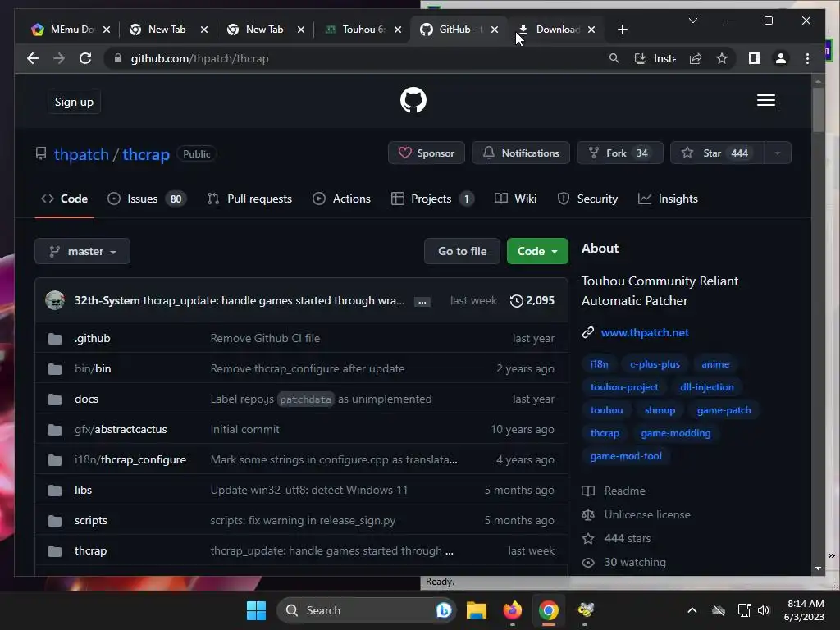Image resolution: width=840 pixels, height=630 pixels.
Task: Close the Touhou 6 tab
Action: (398, 30)
